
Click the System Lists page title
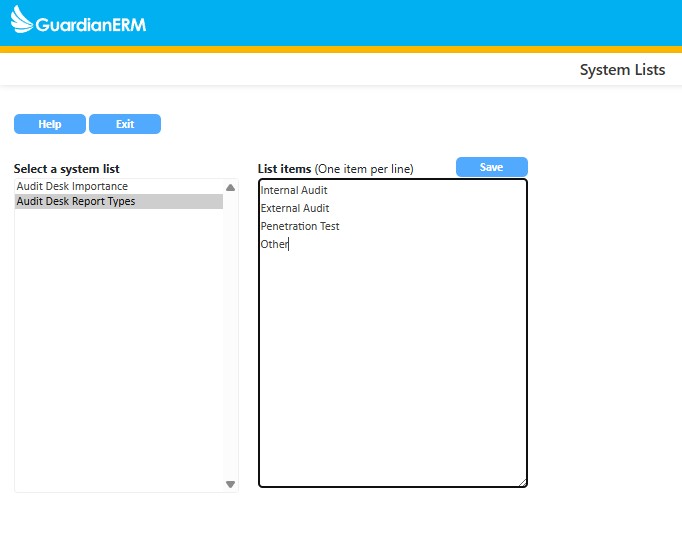pyautogui.click(x=622, y=70)
